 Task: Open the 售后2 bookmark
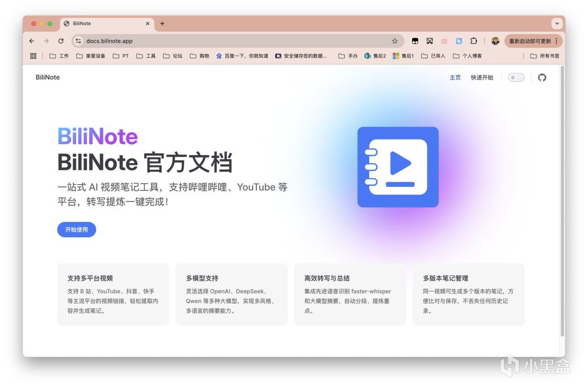coord(375,56)
